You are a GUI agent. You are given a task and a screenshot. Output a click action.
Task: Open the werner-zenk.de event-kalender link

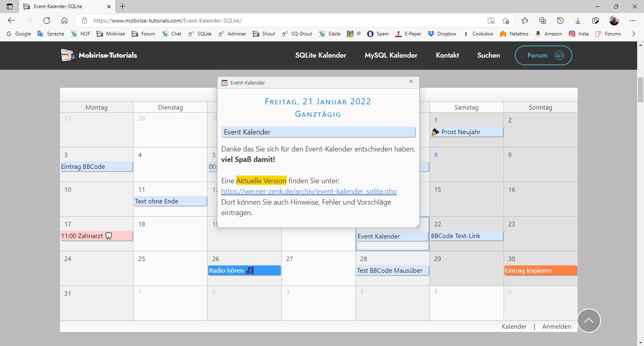309,191
